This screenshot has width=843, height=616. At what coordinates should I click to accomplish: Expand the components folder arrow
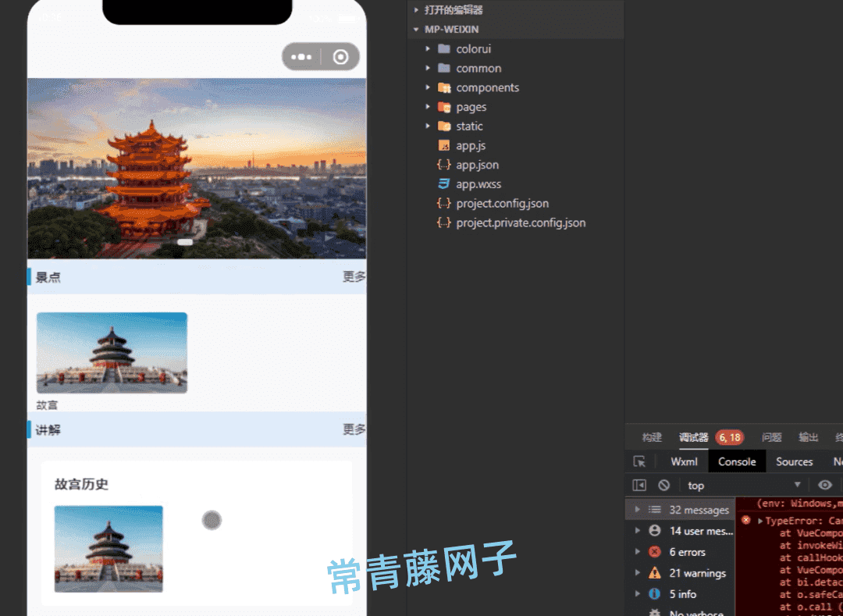(x=428, y=87)
